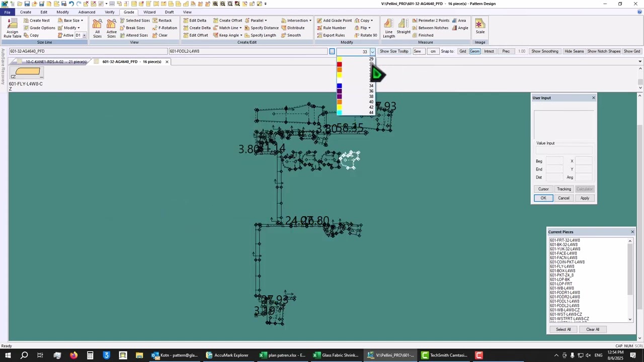Toggle Show Grid
The width and height of the screenshot is (644, 362).
pyautogui.click(x=632, y=51)
